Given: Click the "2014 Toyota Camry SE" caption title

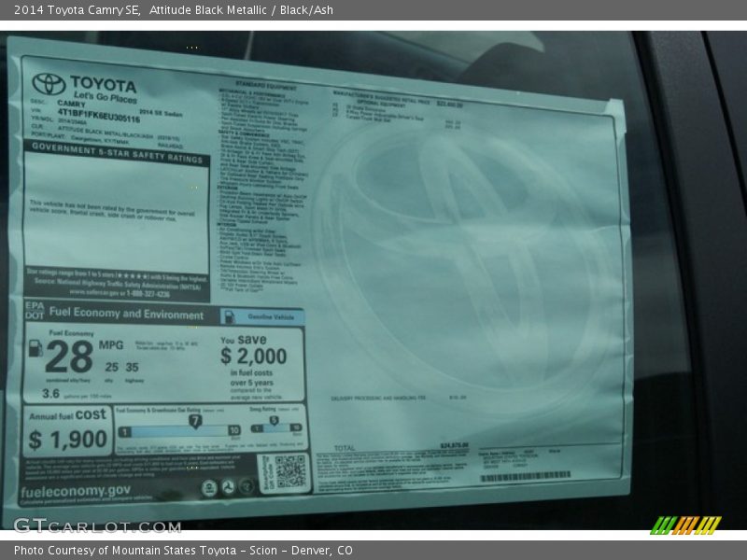Looking at the screenshot, I should pos(78,10).
